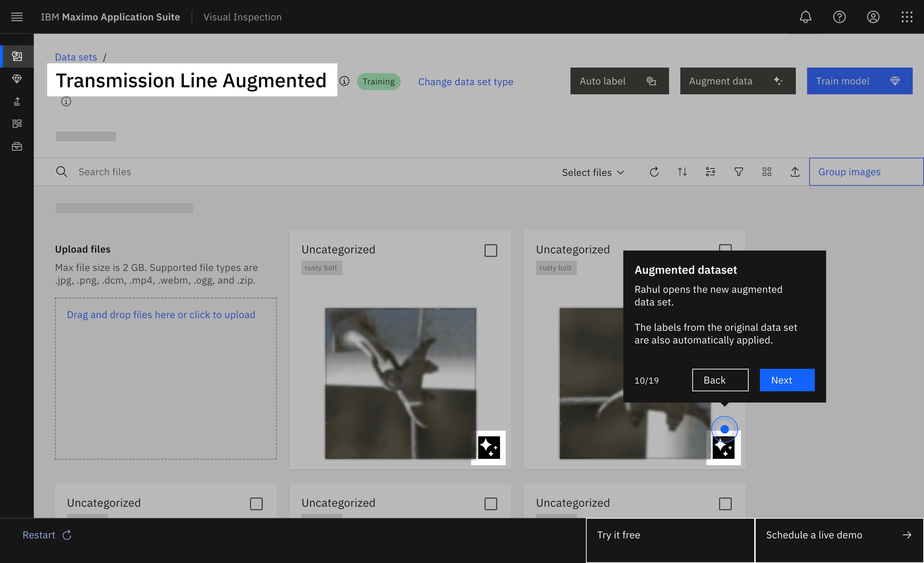Click Next in the Augmented dataset tooltip

787,380
